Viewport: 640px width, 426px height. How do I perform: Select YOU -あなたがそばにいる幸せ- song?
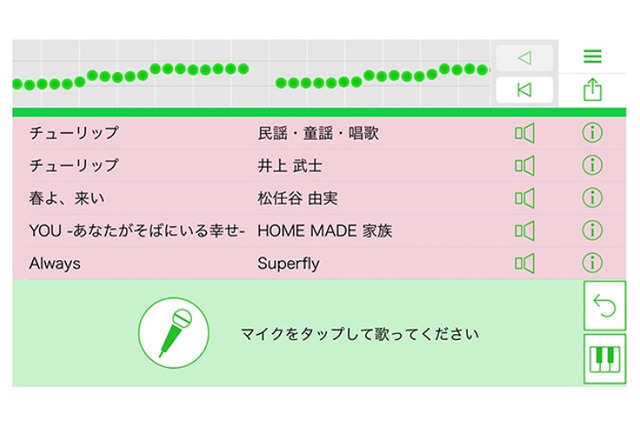click(x=137, y=231)
